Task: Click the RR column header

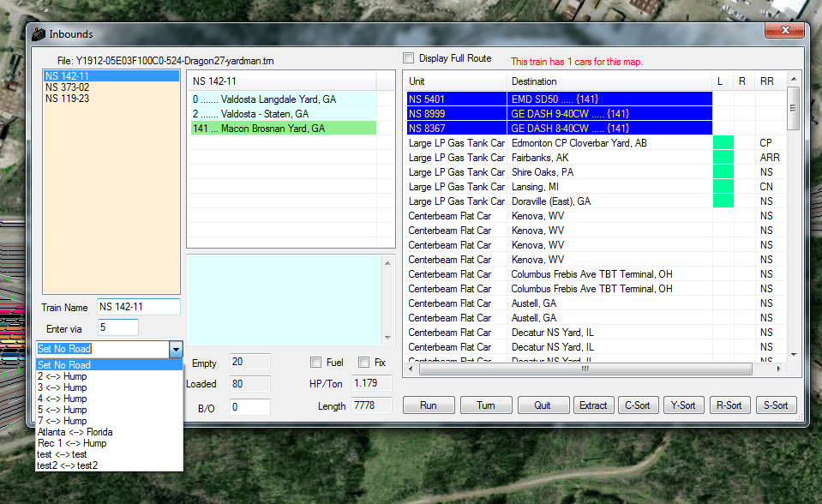Action: pos(770,81)
